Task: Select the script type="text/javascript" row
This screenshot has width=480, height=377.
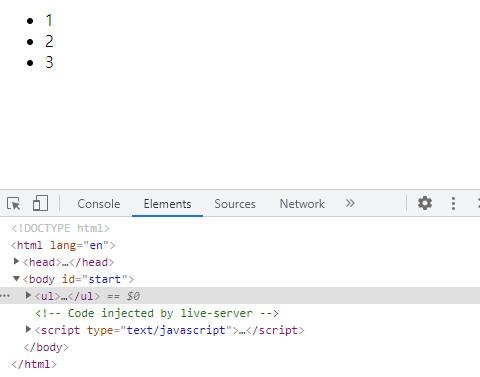Action: pos(169,330)
